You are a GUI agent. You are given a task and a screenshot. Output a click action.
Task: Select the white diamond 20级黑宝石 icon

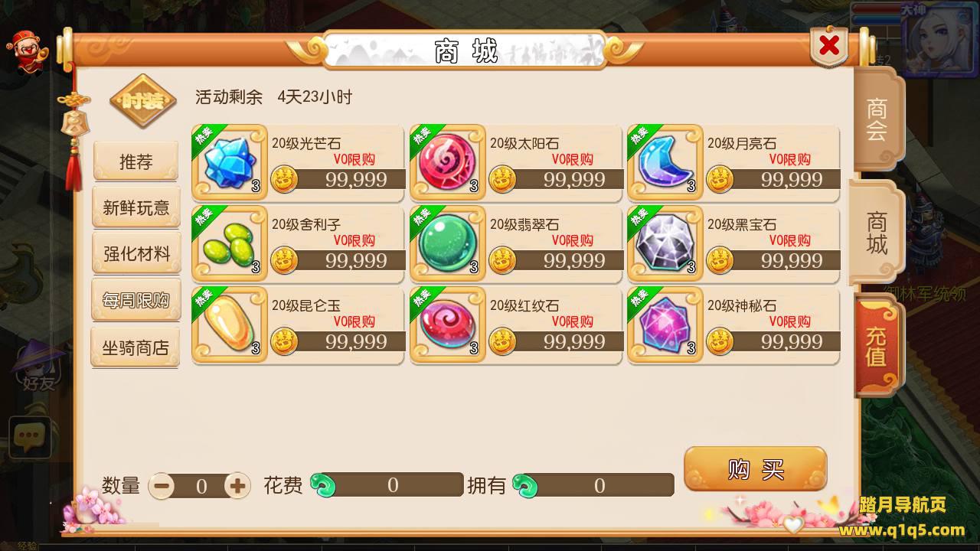(x=665, y=243)
